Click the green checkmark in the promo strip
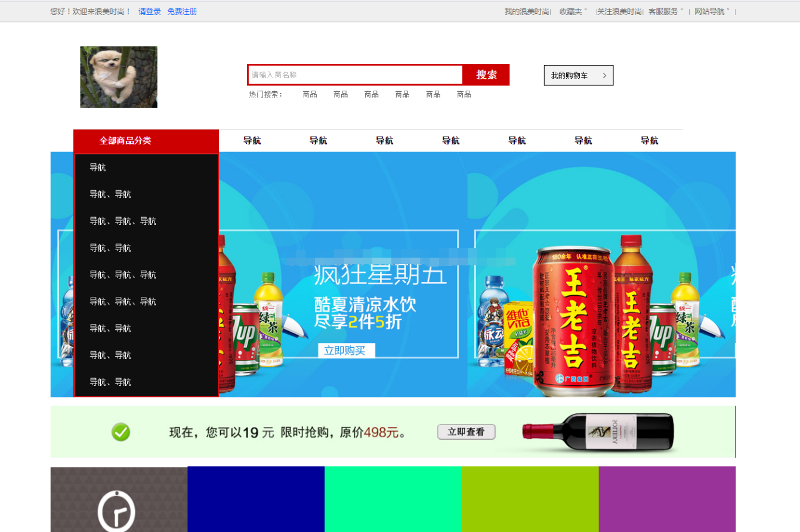 coord(122,431)
